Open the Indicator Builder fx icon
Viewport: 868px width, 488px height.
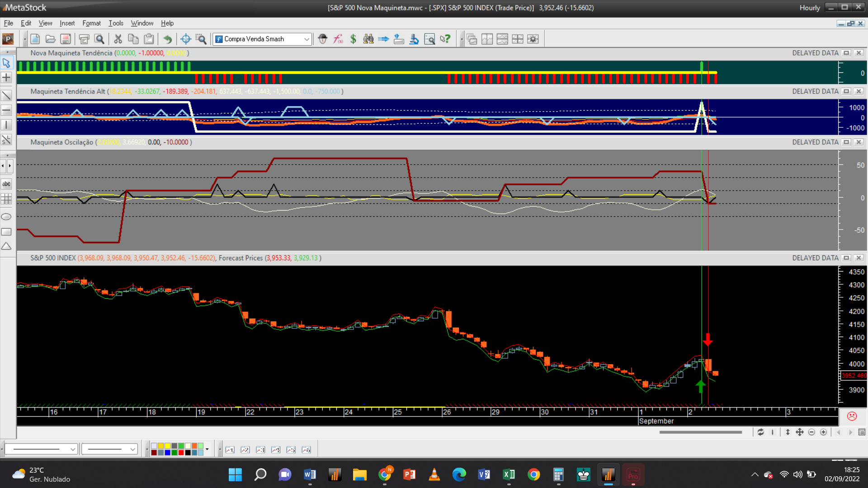338,39
